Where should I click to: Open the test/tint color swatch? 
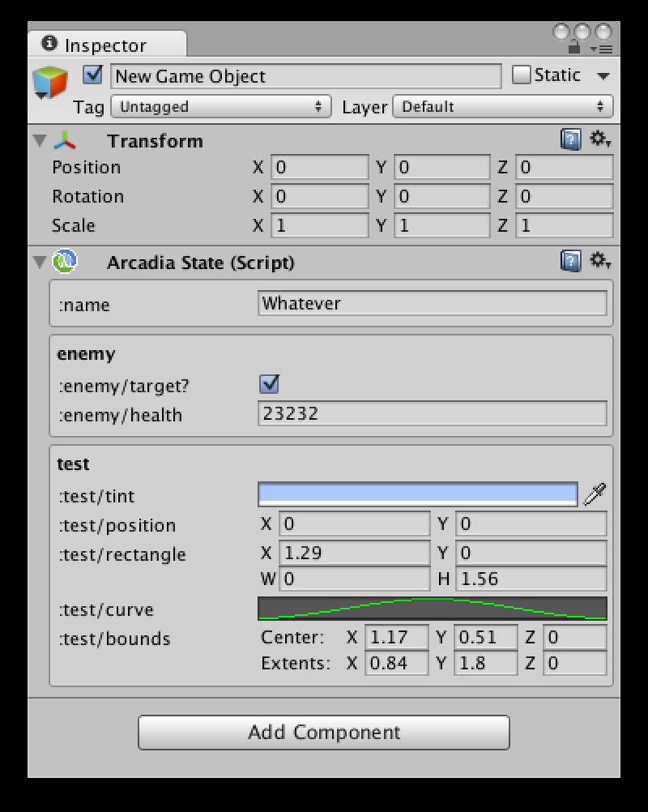pyautogui.click(x=418, y=494)
